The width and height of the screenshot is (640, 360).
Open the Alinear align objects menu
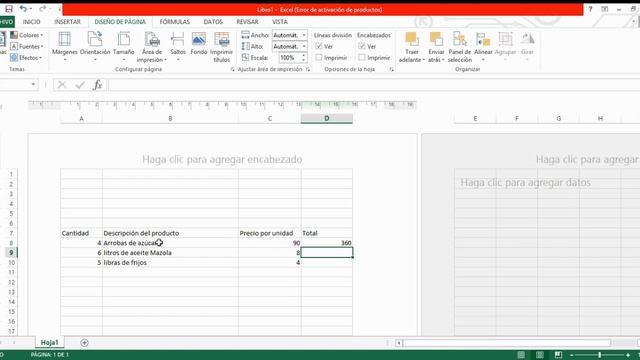pos(483,47)
